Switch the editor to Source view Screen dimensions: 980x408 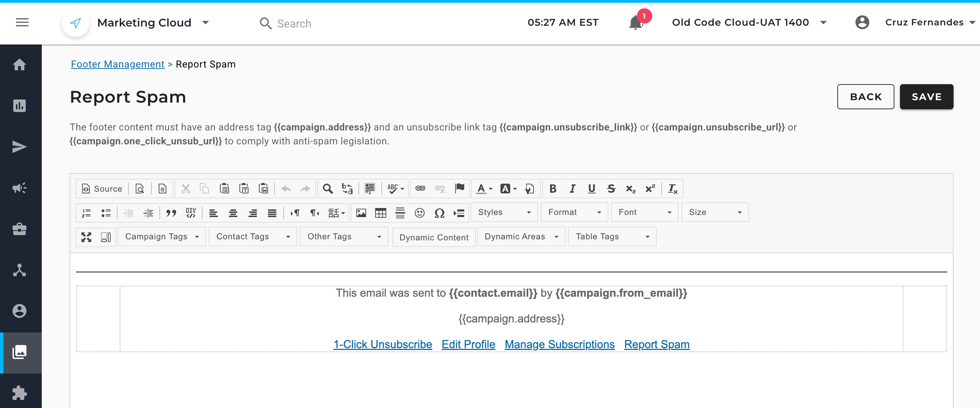coord(101,188)
